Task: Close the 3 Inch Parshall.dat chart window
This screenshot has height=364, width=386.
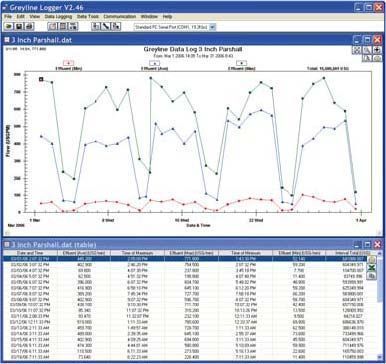Action: [x=378, y=40]
